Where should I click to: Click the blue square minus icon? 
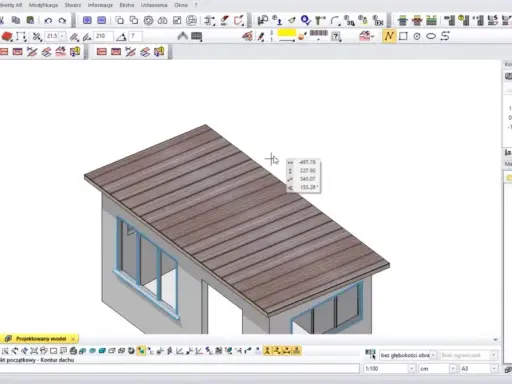pyautogui.click(x=101, y=20)
